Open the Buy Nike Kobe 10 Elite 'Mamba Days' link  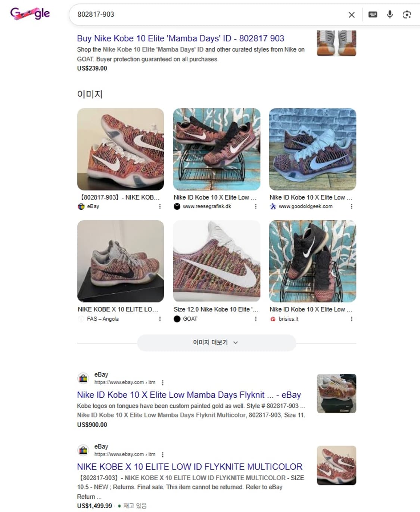[x=181, y=38]
